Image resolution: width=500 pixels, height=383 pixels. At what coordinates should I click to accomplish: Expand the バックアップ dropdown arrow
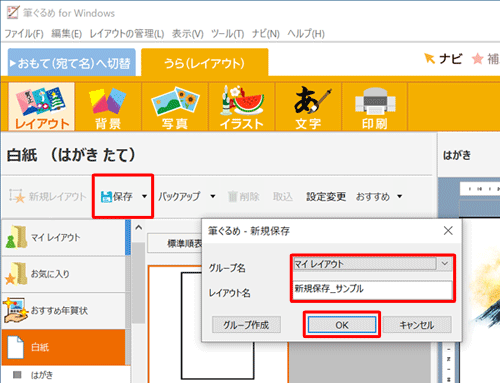[x=213, y=196]
